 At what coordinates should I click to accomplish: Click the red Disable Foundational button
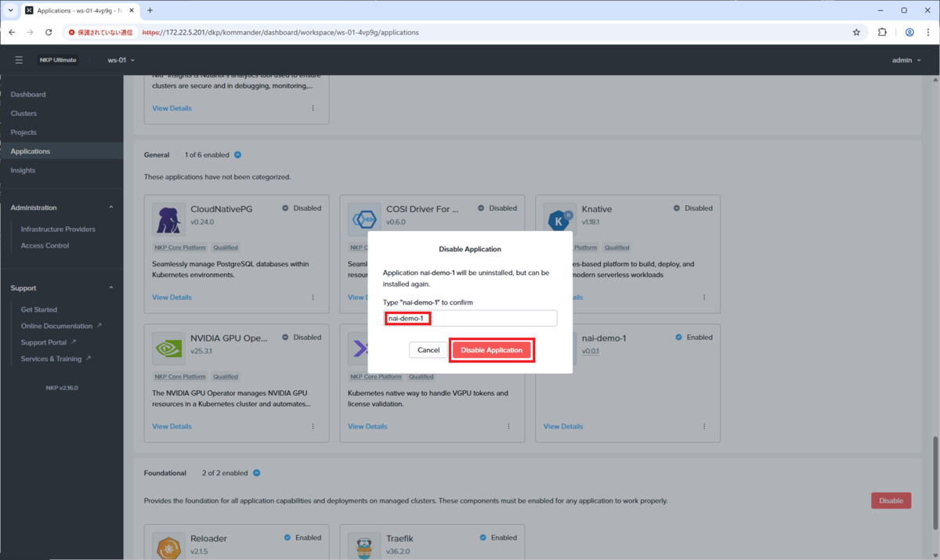tap(891, 500)
